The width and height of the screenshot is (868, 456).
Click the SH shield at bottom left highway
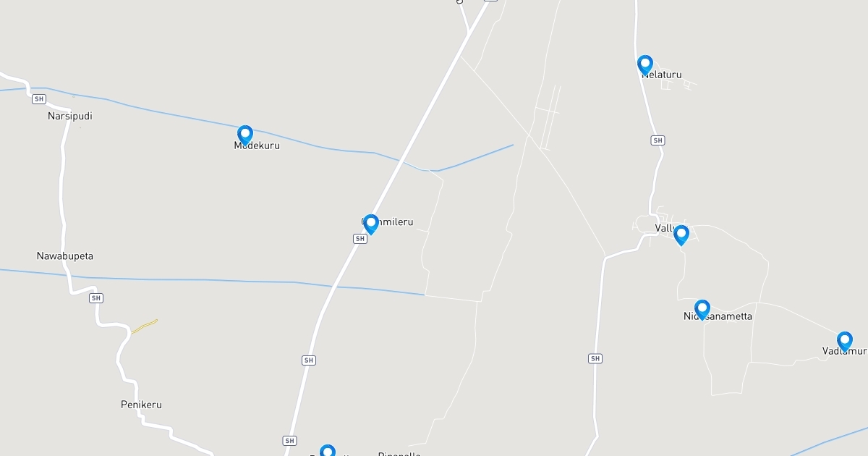click(290, 441)
